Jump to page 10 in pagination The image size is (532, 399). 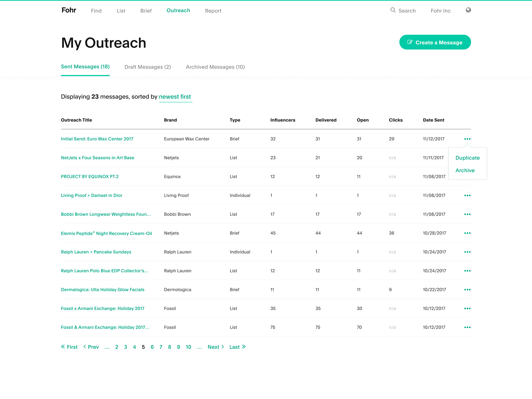coord(188,347)
